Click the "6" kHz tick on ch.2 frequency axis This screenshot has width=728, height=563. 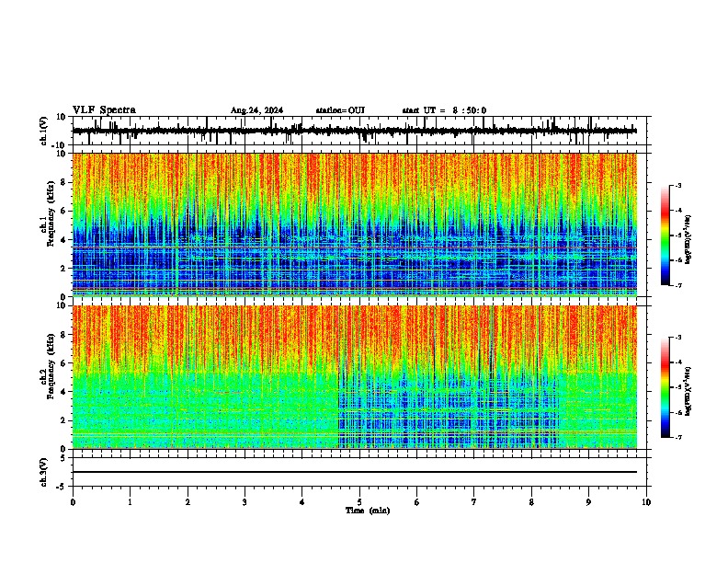point(64,363)
